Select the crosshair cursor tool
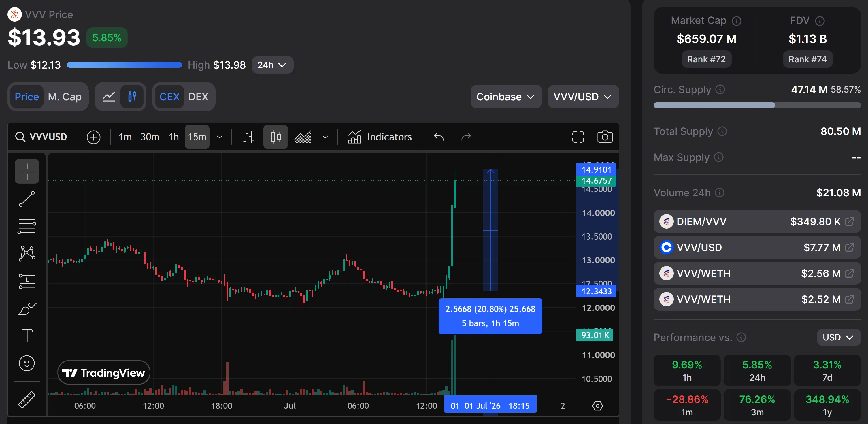 tap(27, 171)
